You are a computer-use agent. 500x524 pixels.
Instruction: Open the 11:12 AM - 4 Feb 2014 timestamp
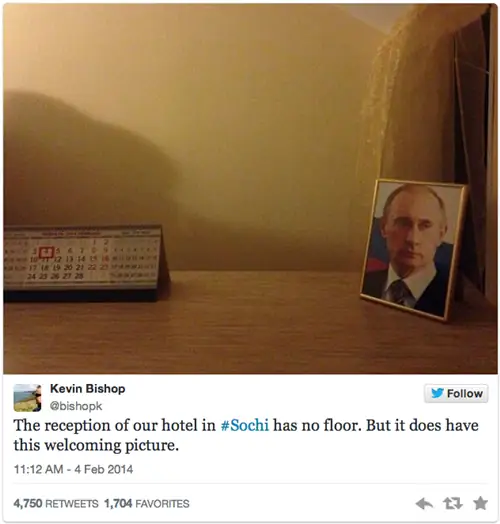click(x=73, y=469)
